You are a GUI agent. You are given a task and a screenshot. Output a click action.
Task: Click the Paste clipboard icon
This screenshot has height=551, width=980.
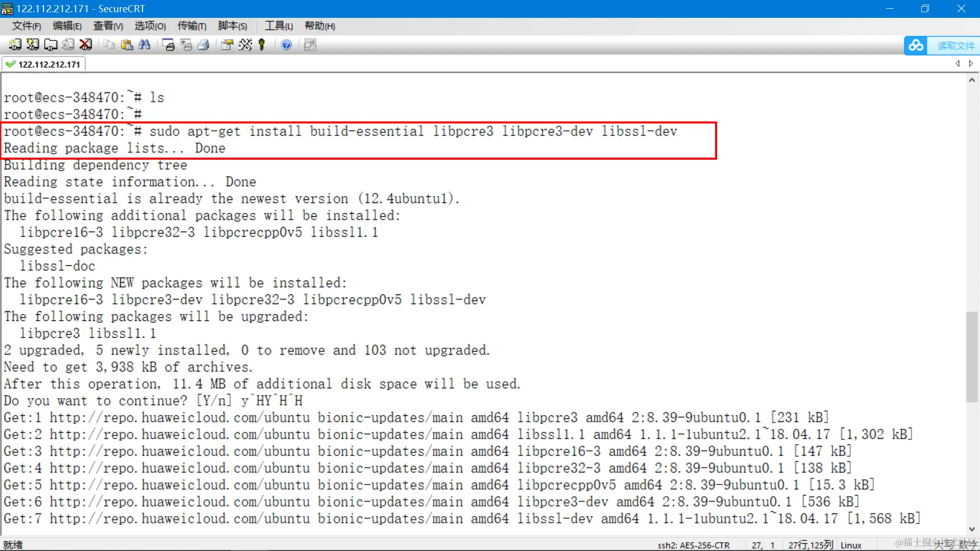click(127, 45)
